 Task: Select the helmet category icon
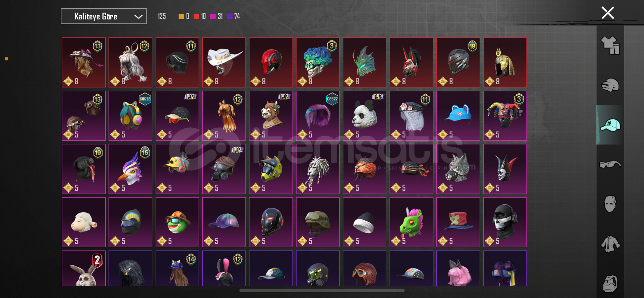(x=610, y=85)
